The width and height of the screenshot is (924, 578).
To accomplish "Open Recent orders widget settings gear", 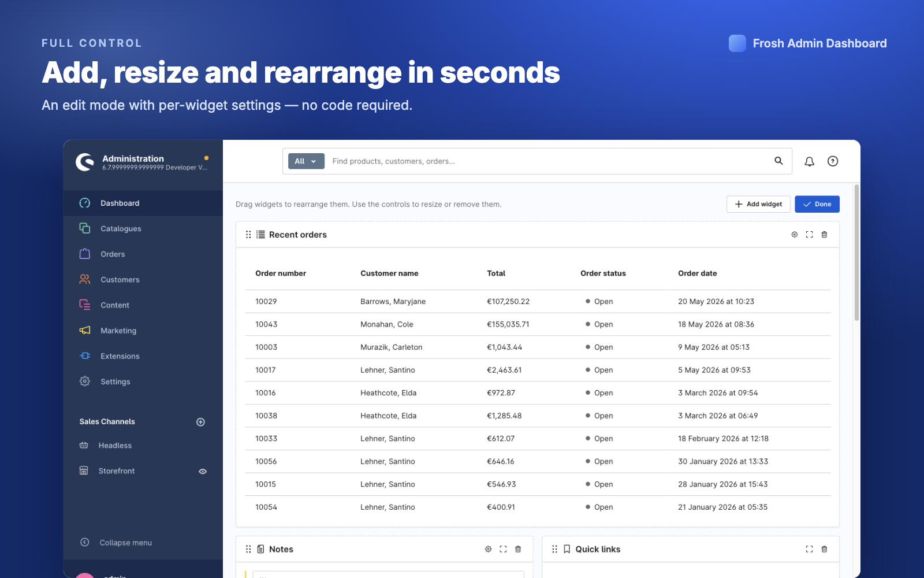I will click(x=795, y=235).
